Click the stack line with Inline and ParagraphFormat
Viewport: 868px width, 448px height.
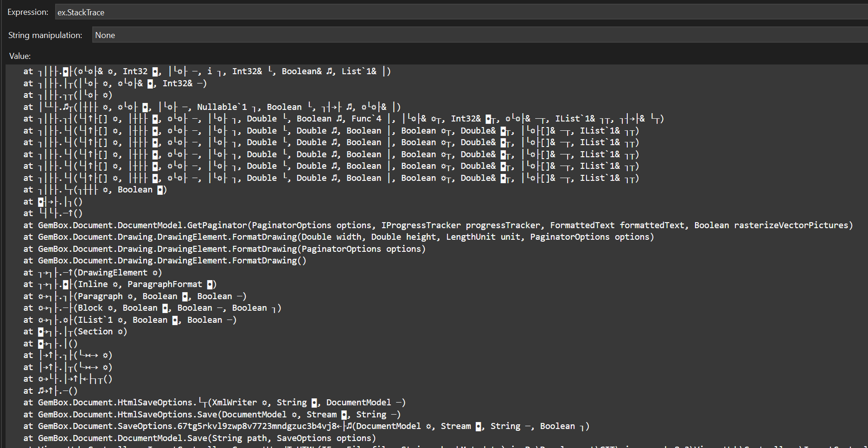pos(120,284)
